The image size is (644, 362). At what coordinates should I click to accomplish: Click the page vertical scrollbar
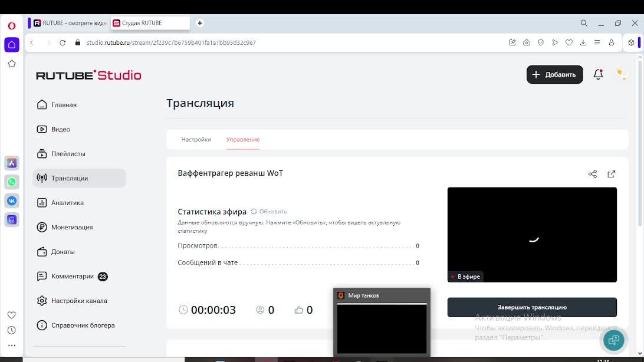click(x=639, y=144)
